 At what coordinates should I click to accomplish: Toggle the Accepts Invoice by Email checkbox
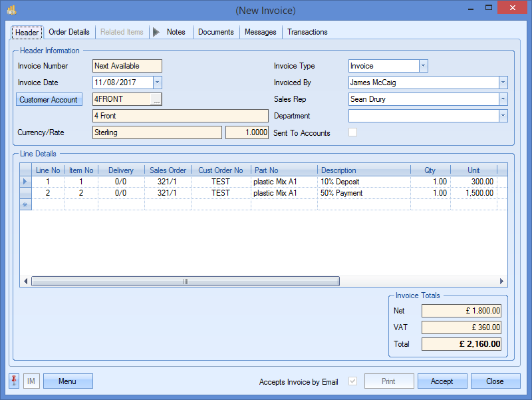click(x=353, y=381)
